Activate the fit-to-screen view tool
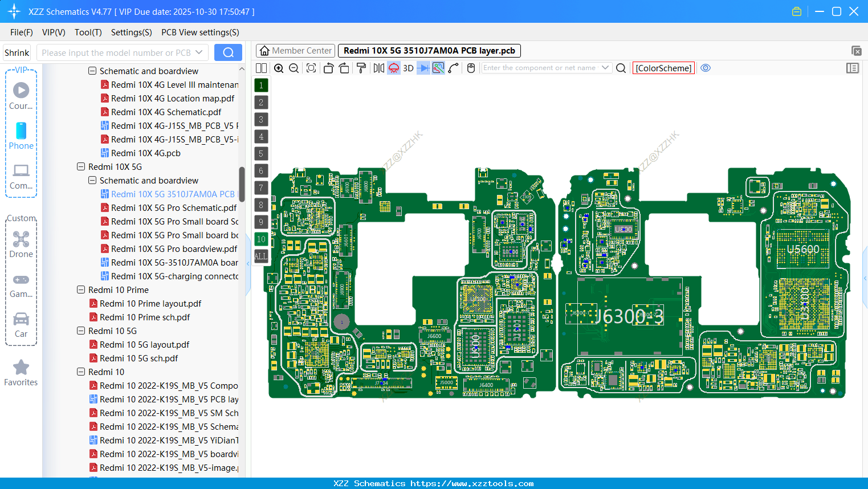The image size is (868, 489). [311, 68]
